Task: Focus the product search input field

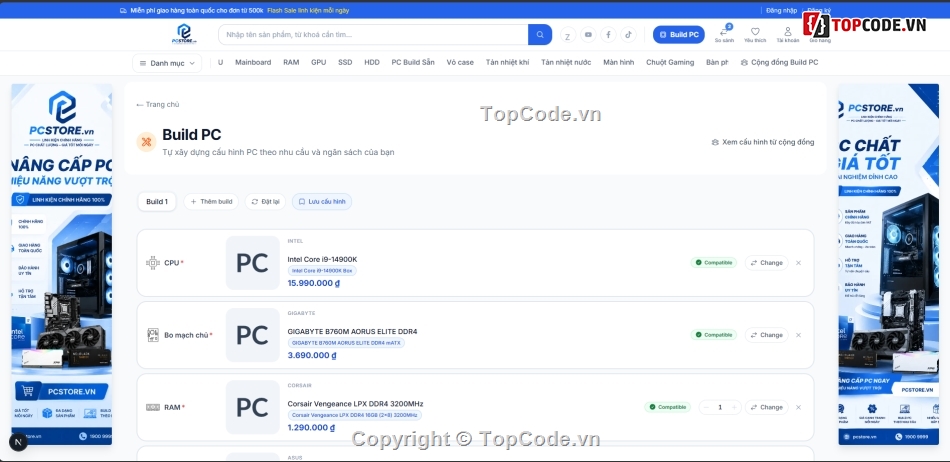Action: pyautogui.click(x=373, y=35)
